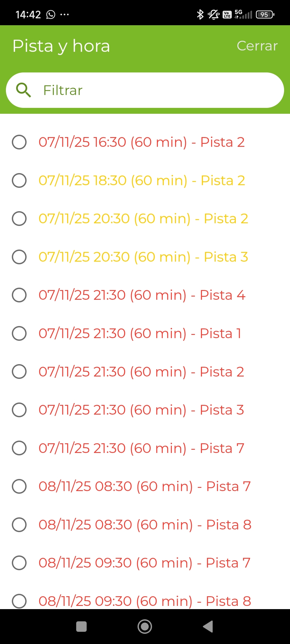Viewport: 290px width, 644px height.
Task: Tap the WhatsApp notification icon
Action: tap(51, 14)
